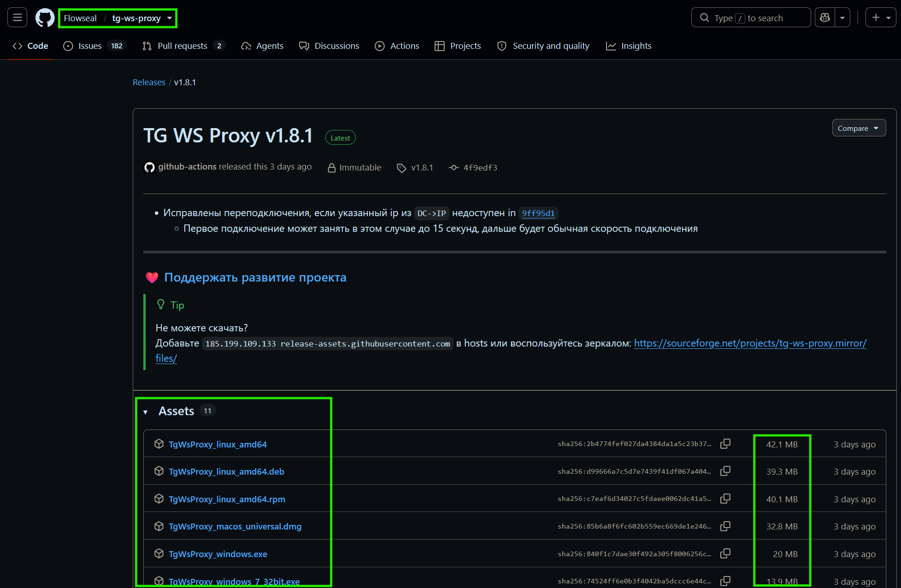Select the DC->IP code text

point(431,213)
